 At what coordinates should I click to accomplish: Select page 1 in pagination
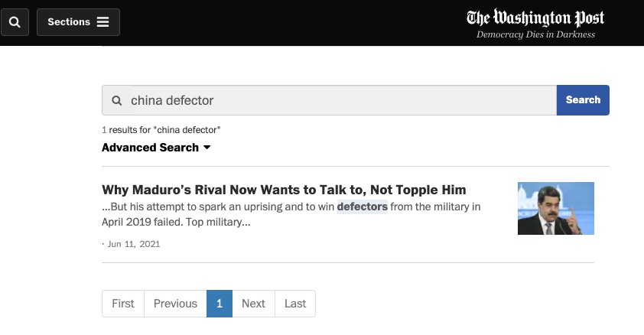tap(220, 304)
